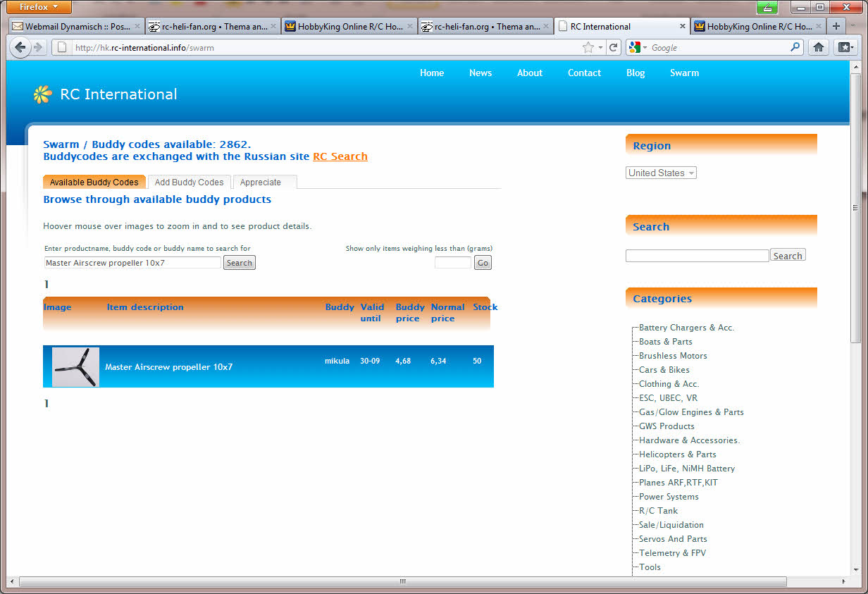The image size is (868, 594).
Task: Go back to the previous page
Action: 20,48
